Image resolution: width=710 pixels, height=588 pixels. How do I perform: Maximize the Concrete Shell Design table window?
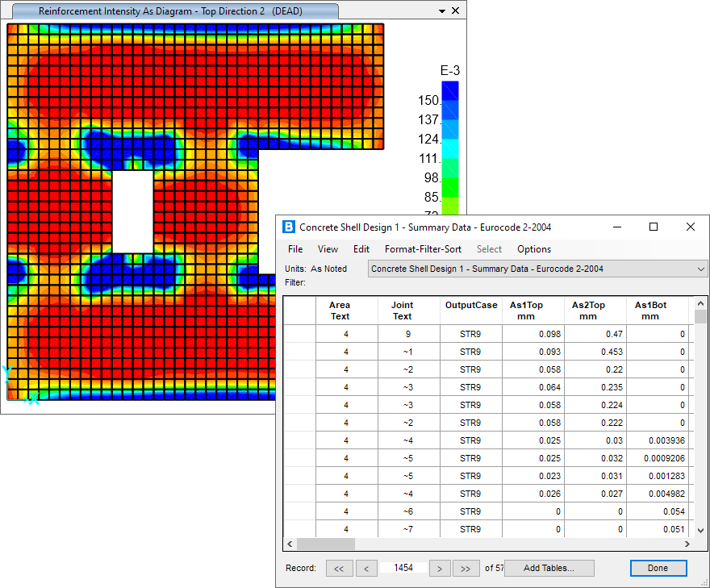click(x=654, y=227)
